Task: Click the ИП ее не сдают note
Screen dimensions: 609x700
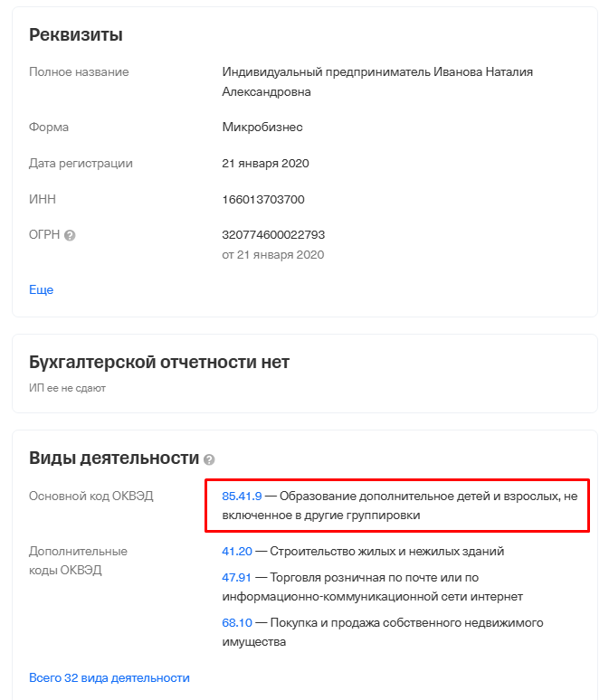Action: click(67, 387)
